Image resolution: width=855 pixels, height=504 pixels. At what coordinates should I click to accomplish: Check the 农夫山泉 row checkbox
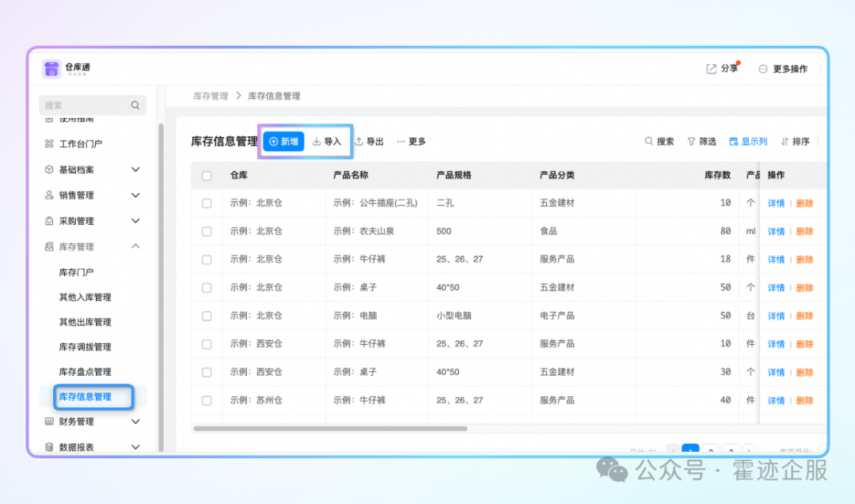click(x=207, y=232)
